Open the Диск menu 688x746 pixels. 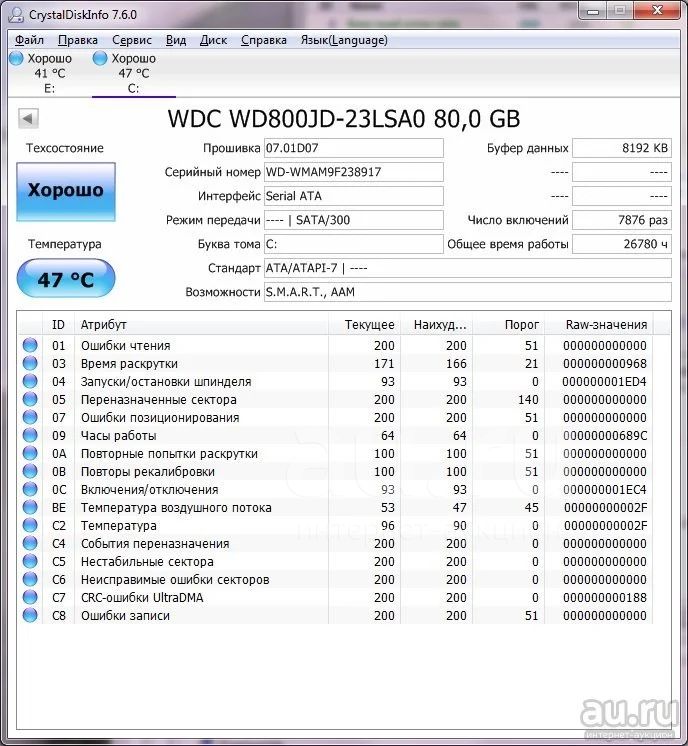pos(213,40)
